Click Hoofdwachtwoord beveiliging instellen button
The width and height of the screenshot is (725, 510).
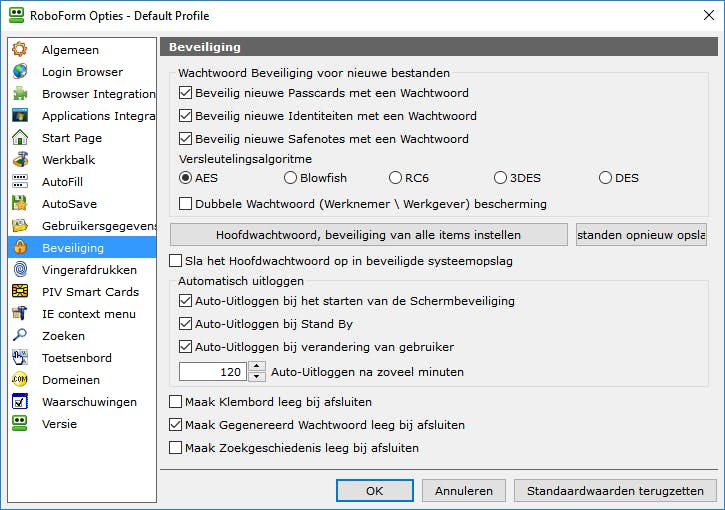(369, 235)
